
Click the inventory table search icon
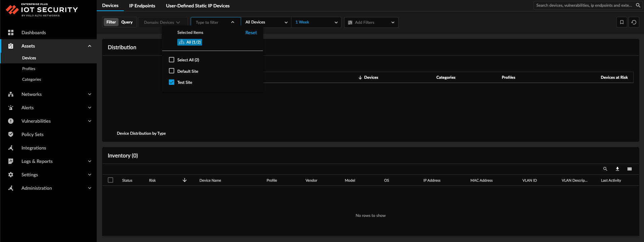605,169
